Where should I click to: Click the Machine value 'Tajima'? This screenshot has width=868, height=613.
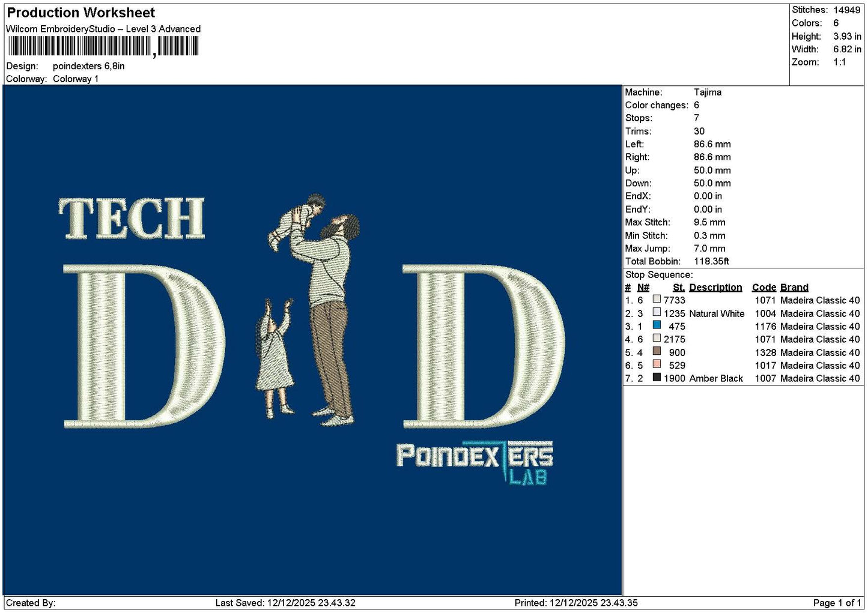[x=708, y=92]
